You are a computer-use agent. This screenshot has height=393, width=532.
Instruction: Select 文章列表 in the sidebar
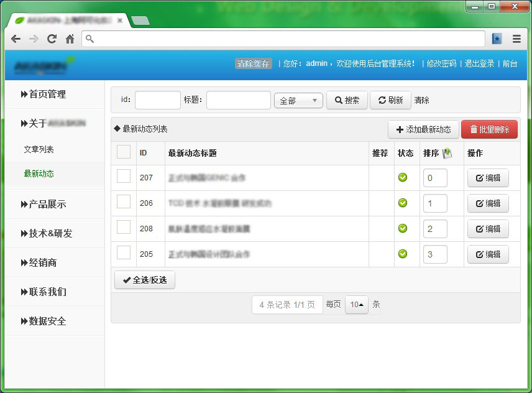point(39,150)
